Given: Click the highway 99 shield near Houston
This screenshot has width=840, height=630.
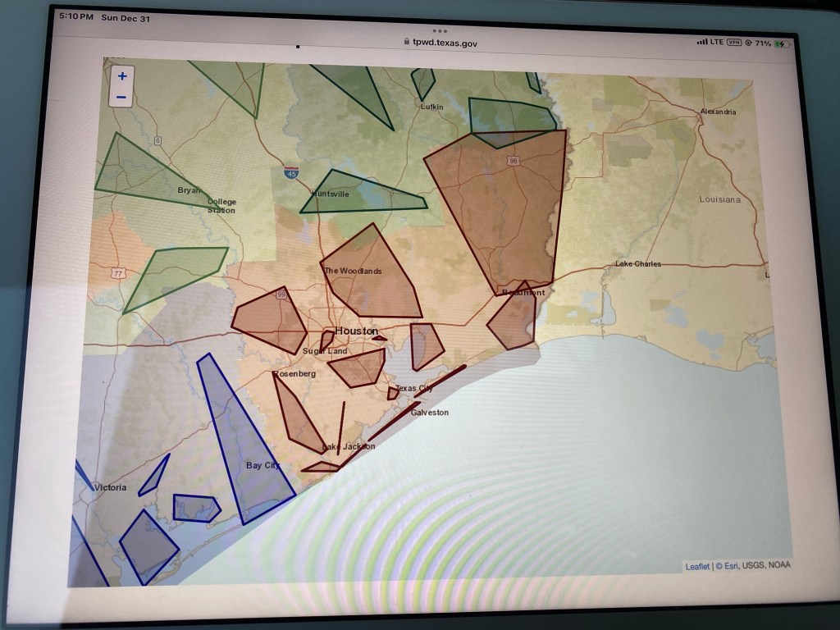Looking at the screenshot, I should [282, 293].
